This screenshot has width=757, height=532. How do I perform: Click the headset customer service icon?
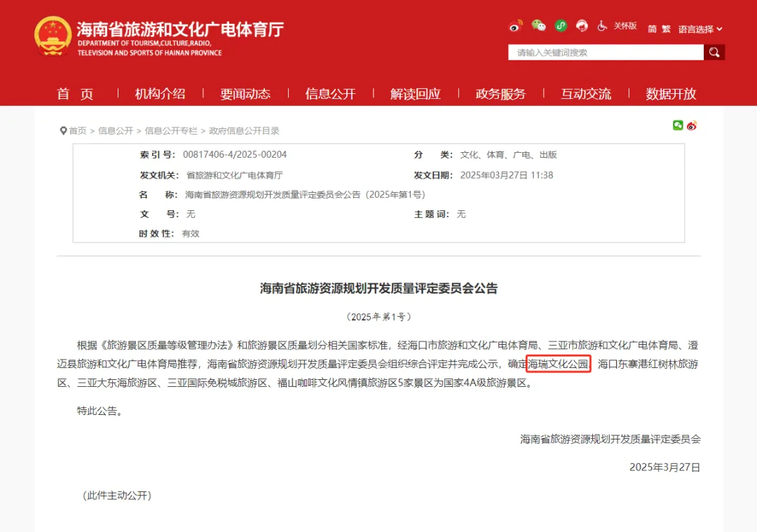582,26
